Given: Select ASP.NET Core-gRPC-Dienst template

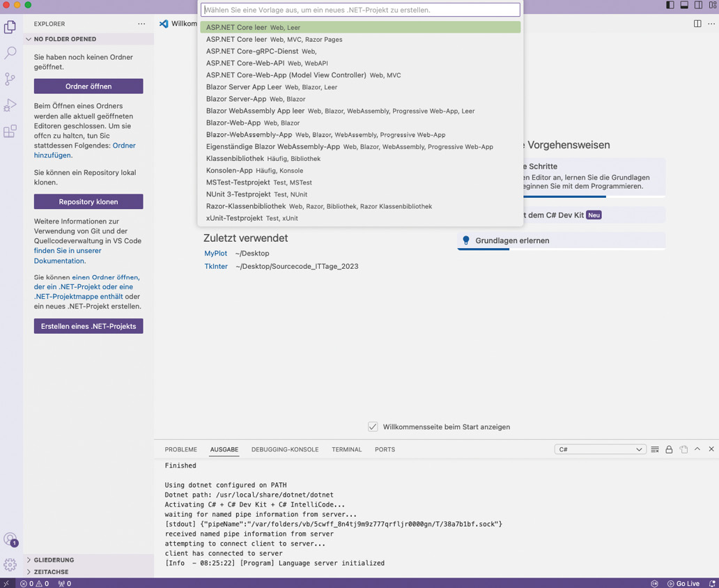Looking at the screenshot, I should pyautogui.click(x=360, y=52).
